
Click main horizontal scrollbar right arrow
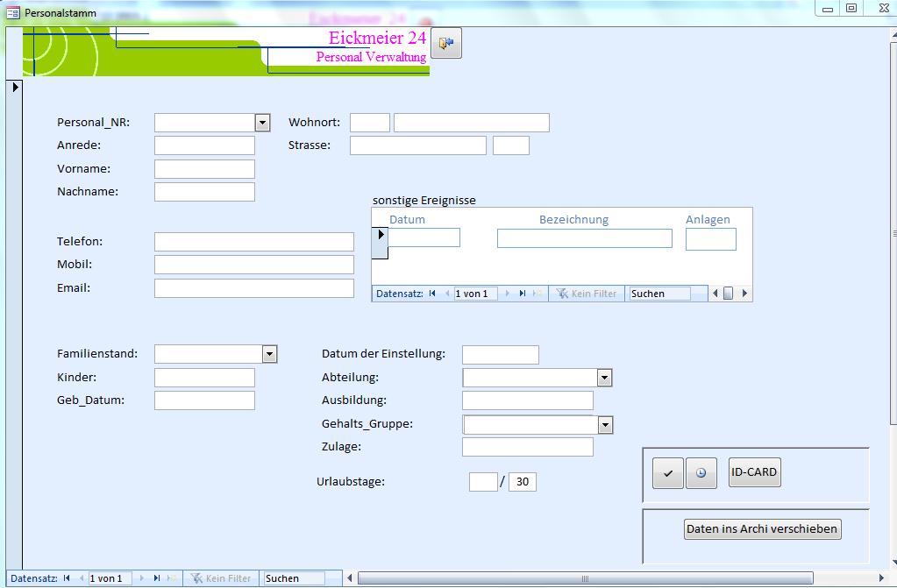click(x=881, y=578)
